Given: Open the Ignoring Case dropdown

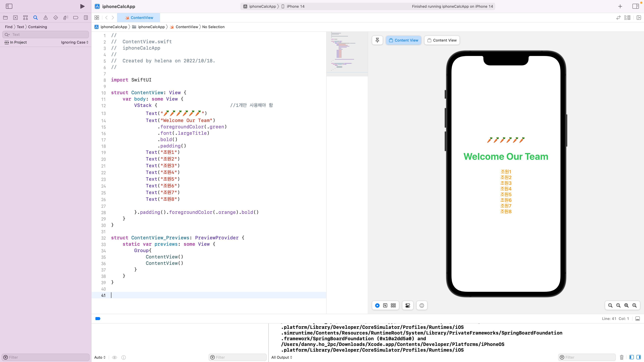Looking at the screenshot, I should point(74,42).
